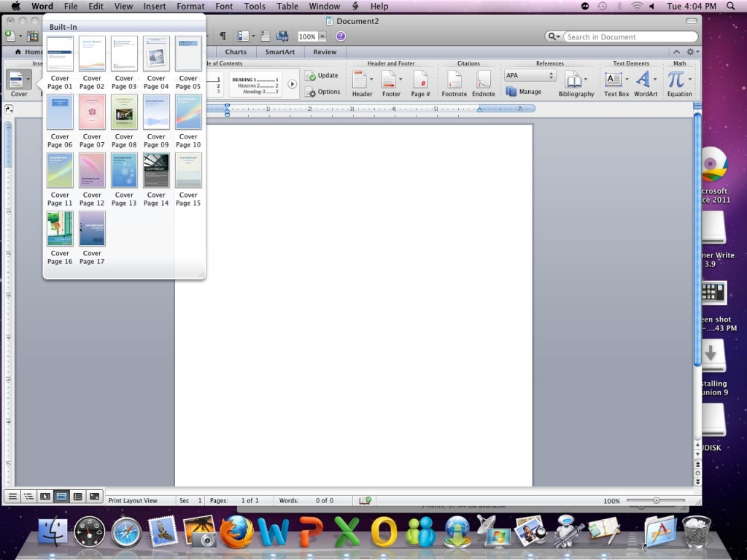Open Word Help purple question icon
747x560 pixels.
click(x=341, y=36)
